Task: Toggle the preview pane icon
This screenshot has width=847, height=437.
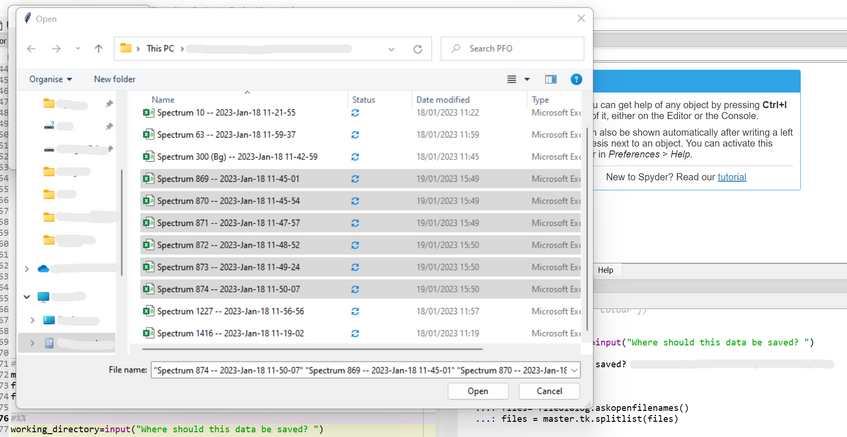Action: pos(550,79)
